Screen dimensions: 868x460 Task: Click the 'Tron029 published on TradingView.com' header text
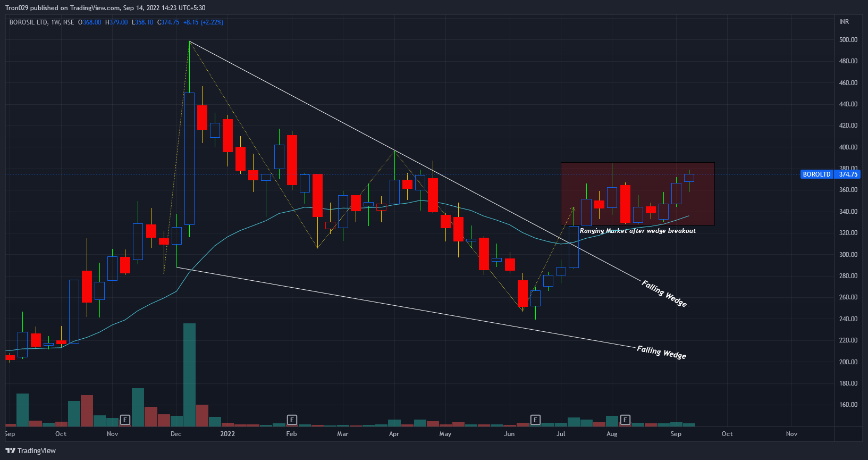point(63,8)
